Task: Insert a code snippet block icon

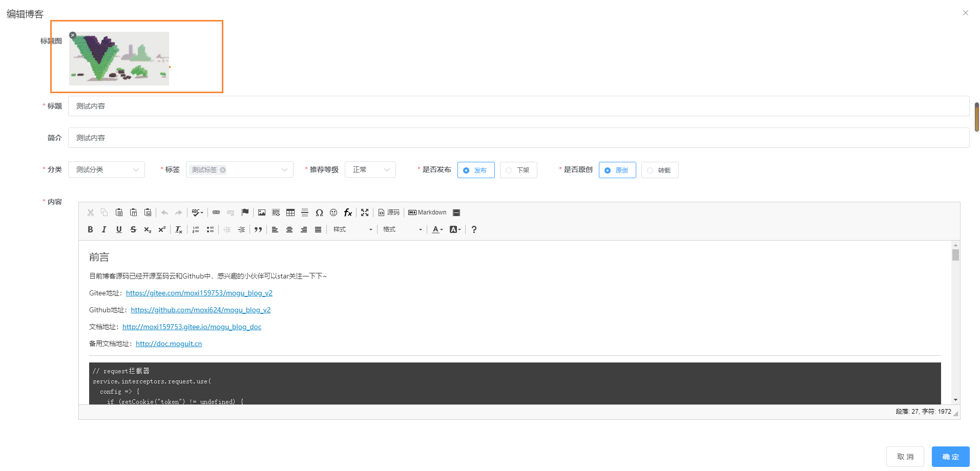Action: tap(276, 212)
